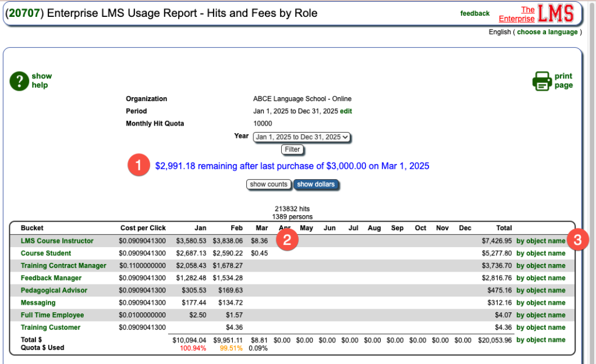Open Training Contract Manager bucket
596x364 pixels.
point(63,266)
